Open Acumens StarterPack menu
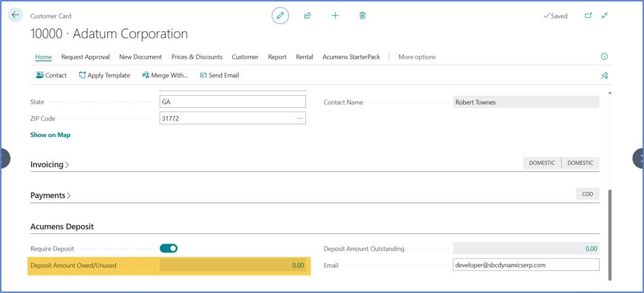 [351, 57]
